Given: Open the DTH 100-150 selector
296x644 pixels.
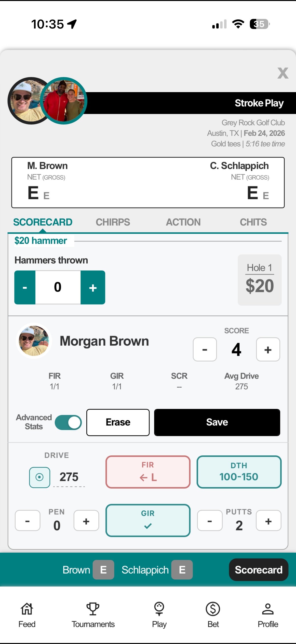Looking at the screenshot, I should pos(239,472).
